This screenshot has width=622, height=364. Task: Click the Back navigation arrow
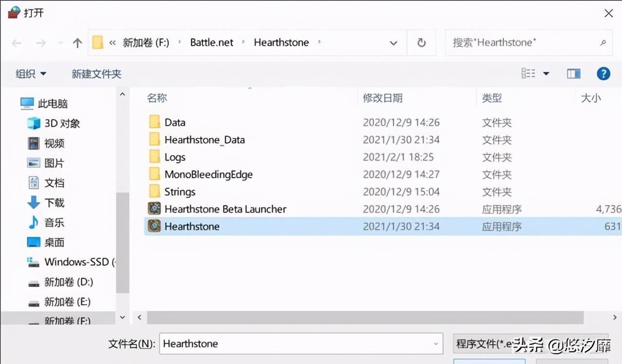tap(17, 43)
